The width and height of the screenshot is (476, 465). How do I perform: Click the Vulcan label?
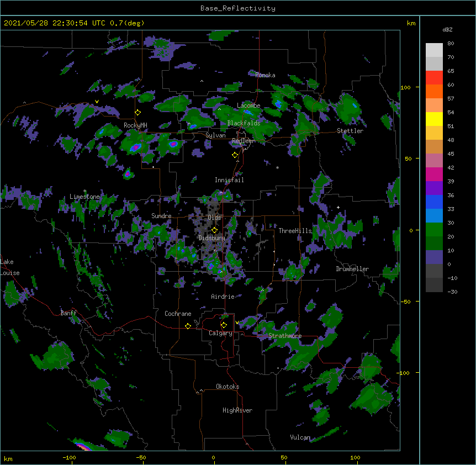[x=300, y=437]
